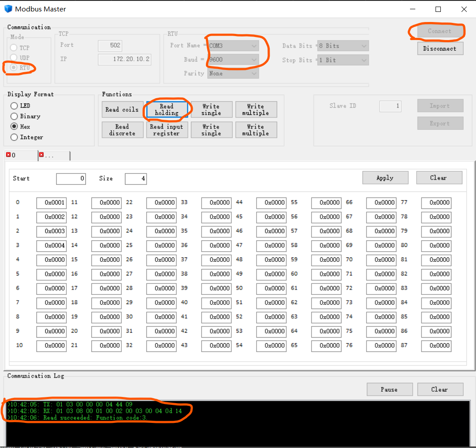Select the Read input register function
This screenshot has width=476, height=448.
pyautogui.click(x=167, y=129)
